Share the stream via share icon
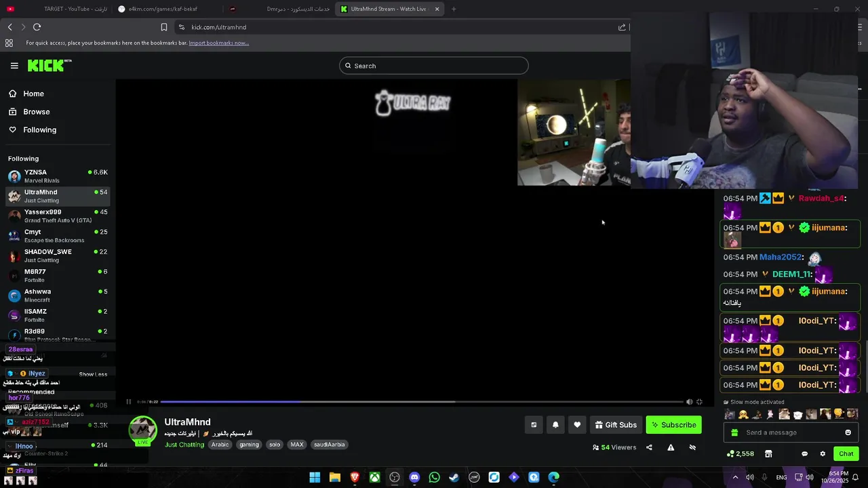 649,447
